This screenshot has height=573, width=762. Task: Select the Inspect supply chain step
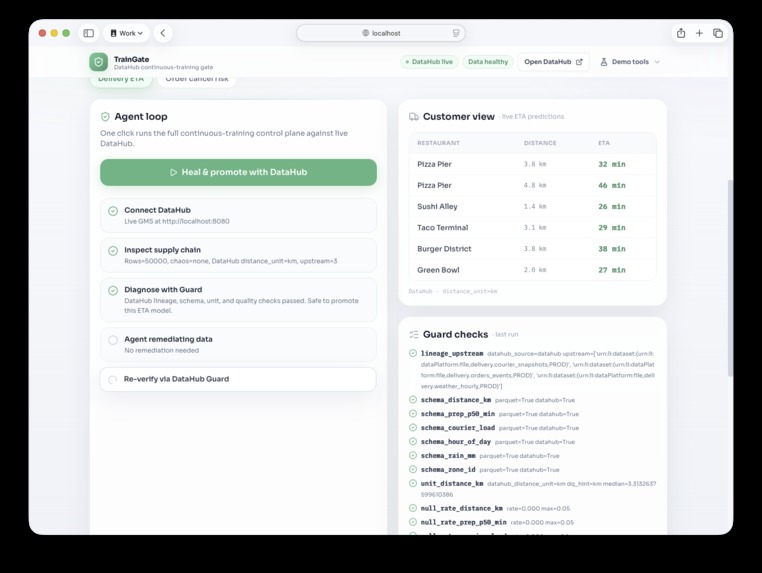click(x=238, y=255)
